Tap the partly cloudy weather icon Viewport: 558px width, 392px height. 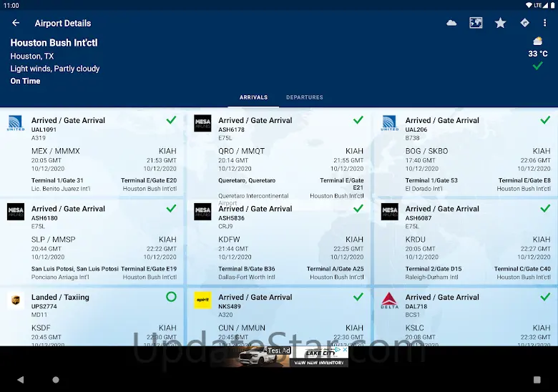tap(538, 41)
